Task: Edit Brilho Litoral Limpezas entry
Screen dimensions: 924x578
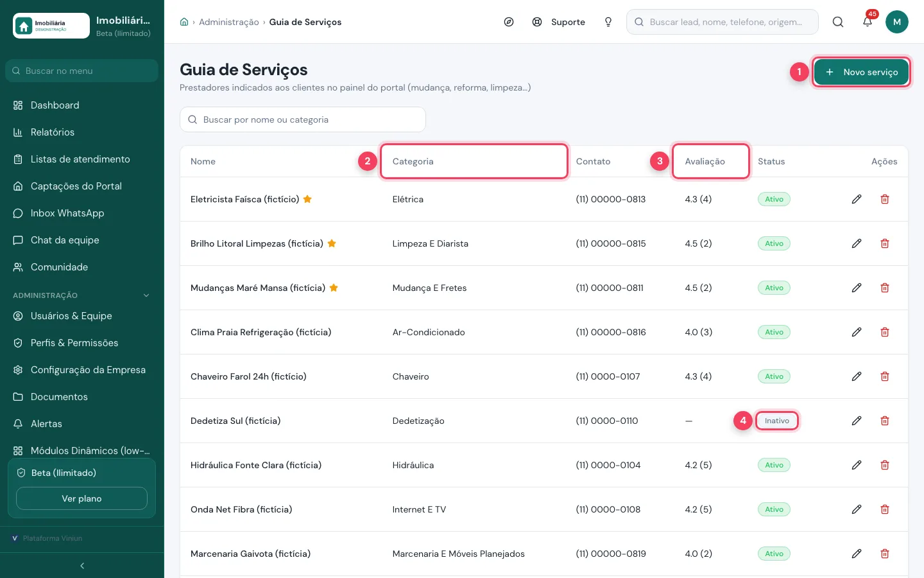Action: point(857,243)
